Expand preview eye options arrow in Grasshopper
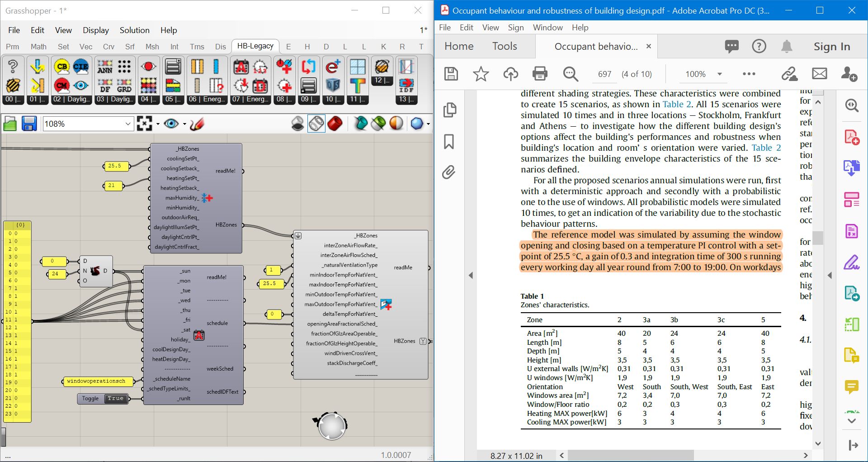Image resolution: width=868 pixels, height=462 pixels. pos(184,124)
